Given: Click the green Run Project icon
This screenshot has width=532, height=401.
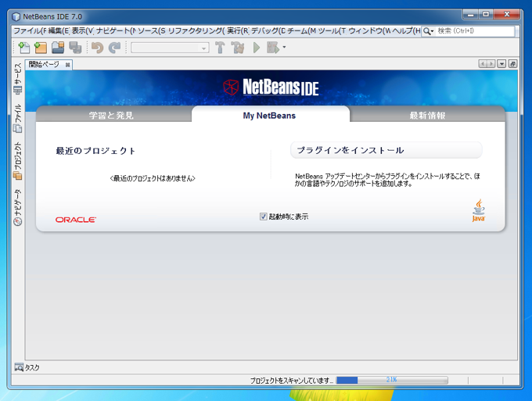Looking at the screenshot, I should pos(257,48).
